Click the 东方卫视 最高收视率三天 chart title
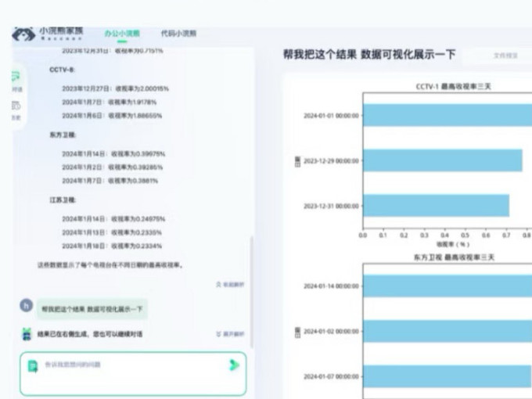Screen dimensions: 532x399 click(454, 257)
